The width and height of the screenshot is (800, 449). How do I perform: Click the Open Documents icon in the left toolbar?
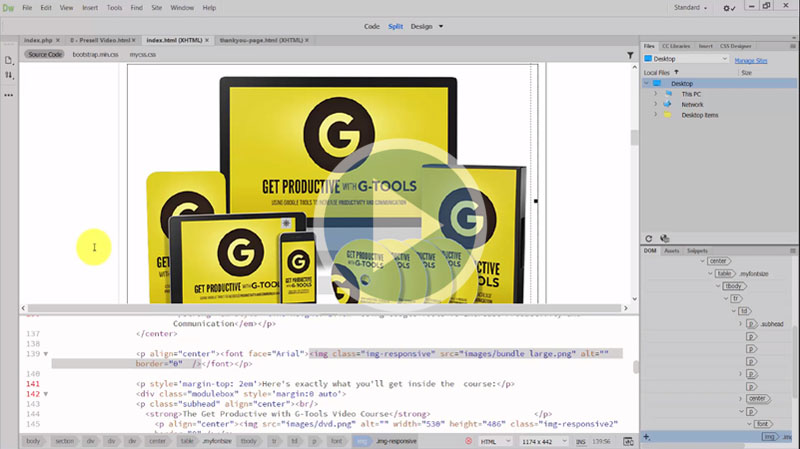9,60
